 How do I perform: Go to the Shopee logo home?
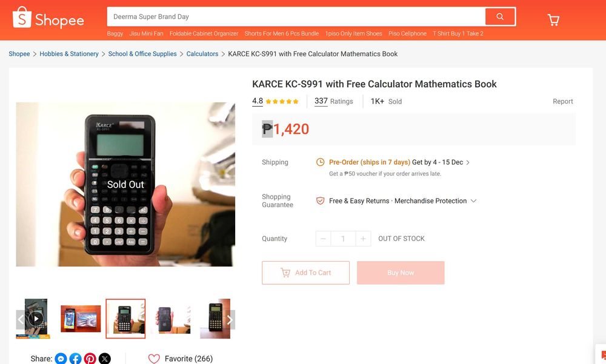(48, 18)
